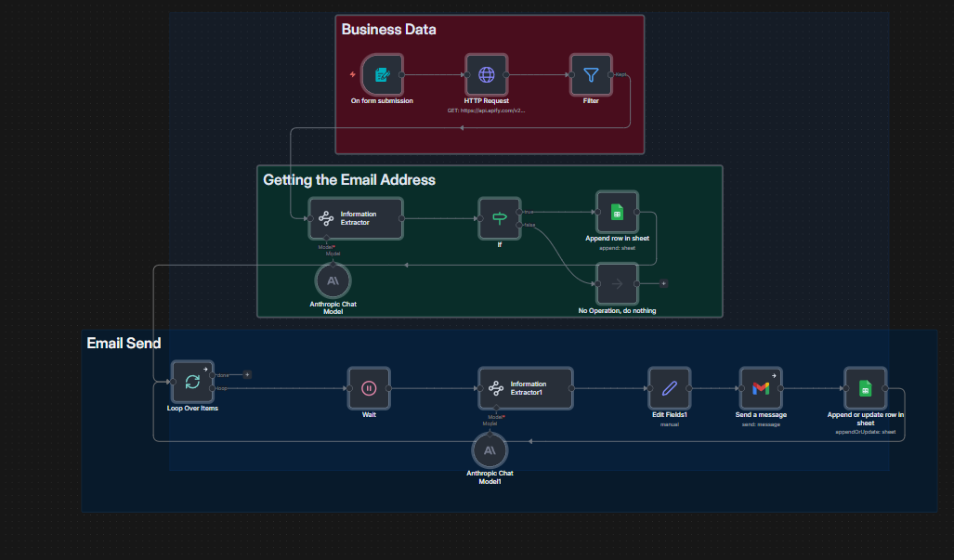Screen dimensions: 954x560
Task: Click the "GET: https://api.apify.com/v2..." subtitle text
Action: click(486, 111)
